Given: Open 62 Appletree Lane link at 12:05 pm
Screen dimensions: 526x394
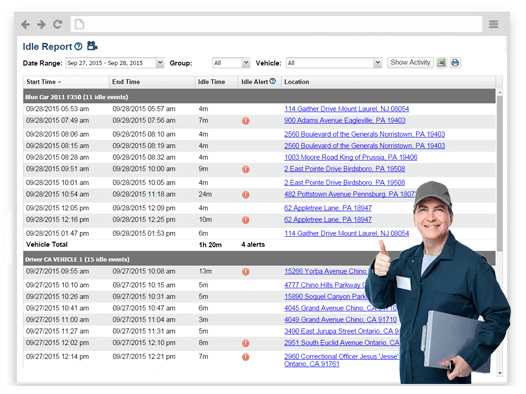Looking at the screenshot, I should point(328,208).
